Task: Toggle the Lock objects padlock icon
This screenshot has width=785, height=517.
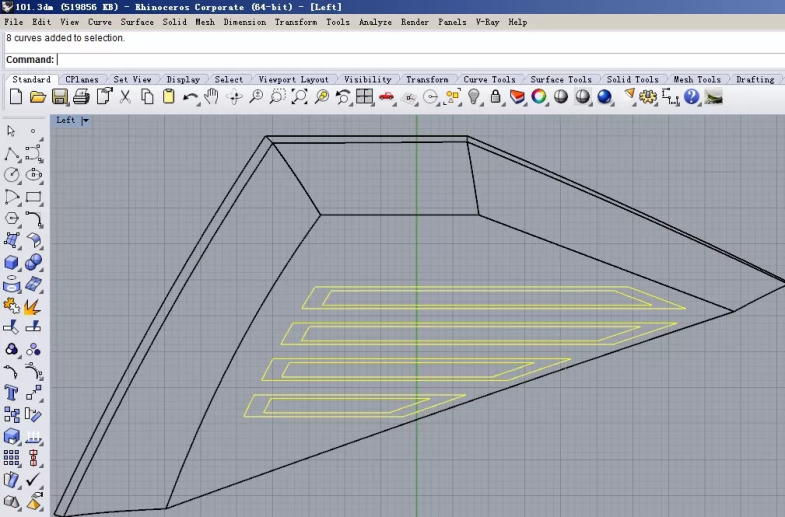Action: (x=496, y=97)
